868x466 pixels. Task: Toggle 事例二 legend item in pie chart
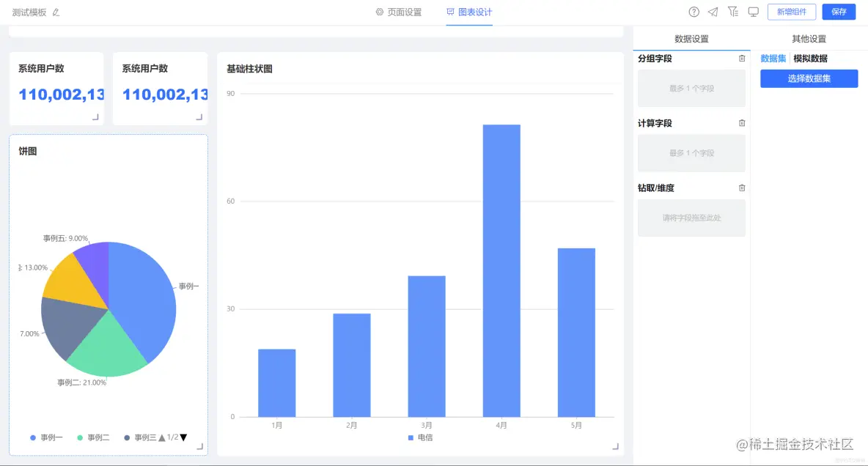coord(93,437)
